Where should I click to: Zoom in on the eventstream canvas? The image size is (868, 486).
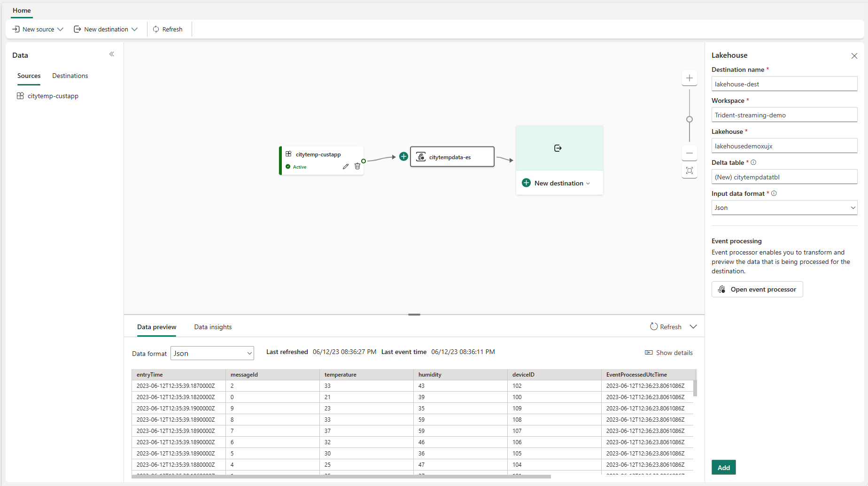coord(689,78)
